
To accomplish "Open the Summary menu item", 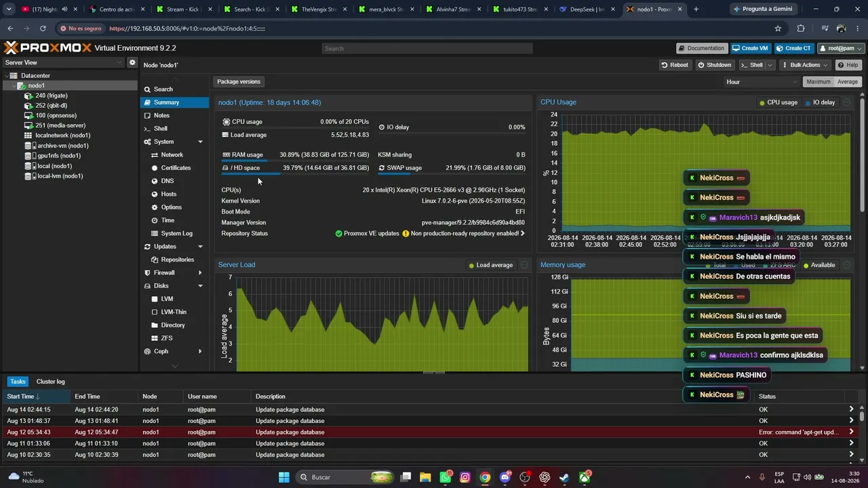I will tap(174, 102).
